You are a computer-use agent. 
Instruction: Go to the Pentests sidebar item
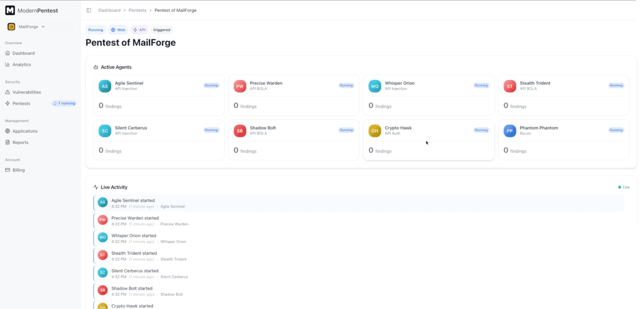[x=21, y=104]
